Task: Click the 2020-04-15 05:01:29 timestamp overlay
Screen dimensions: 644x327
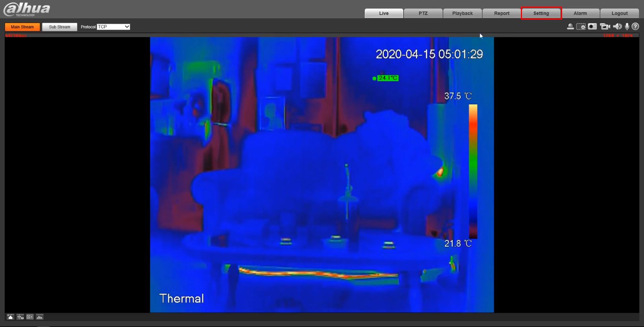Action: [429, 54]
